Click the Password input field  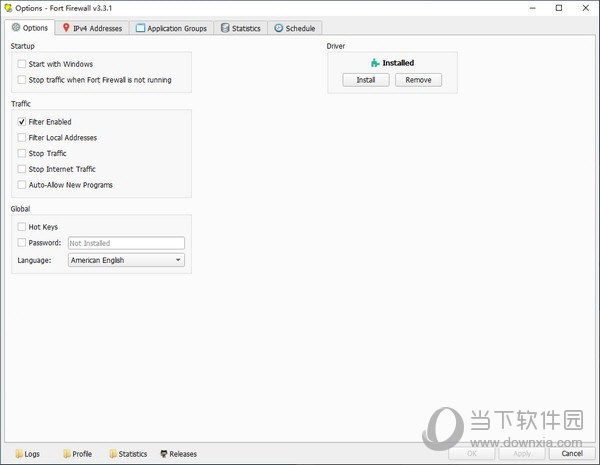pos(126,243)
